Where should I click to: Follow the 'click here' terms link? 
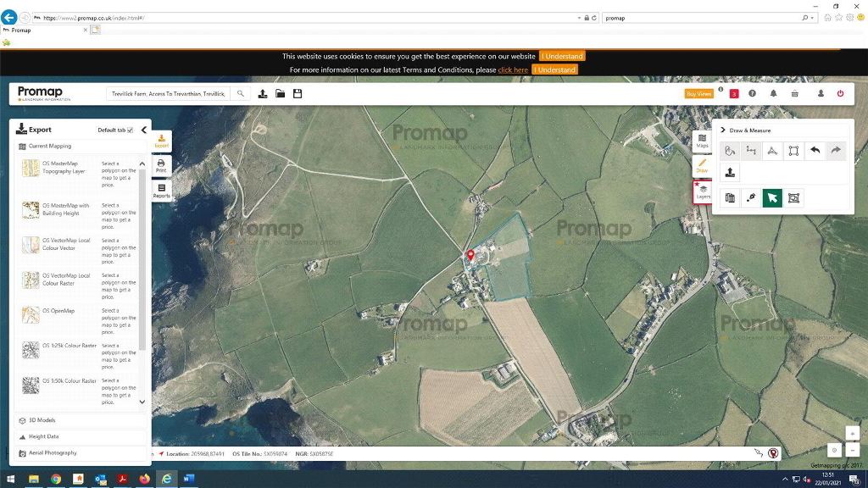(x=513, y=70)
